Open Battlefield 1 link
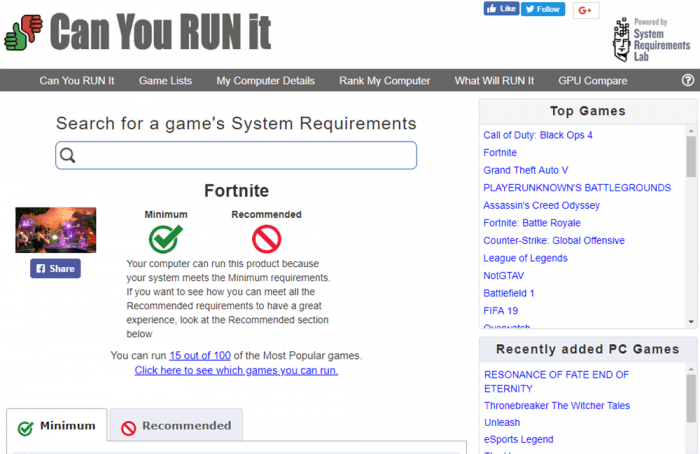Viewport: 700px width, 454px height. 509,293
